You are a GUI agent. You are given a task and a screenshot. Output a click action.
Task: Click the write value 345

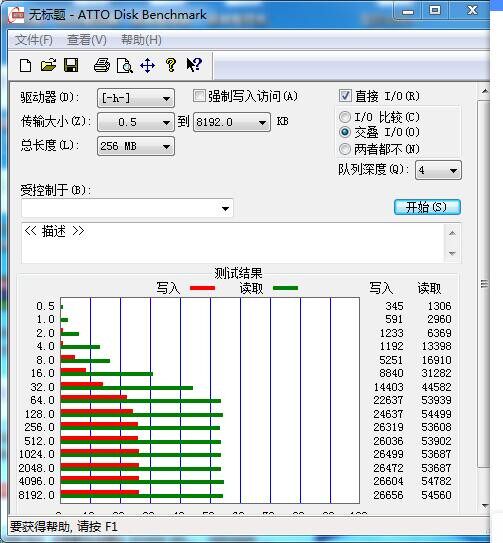pos(394,306)
